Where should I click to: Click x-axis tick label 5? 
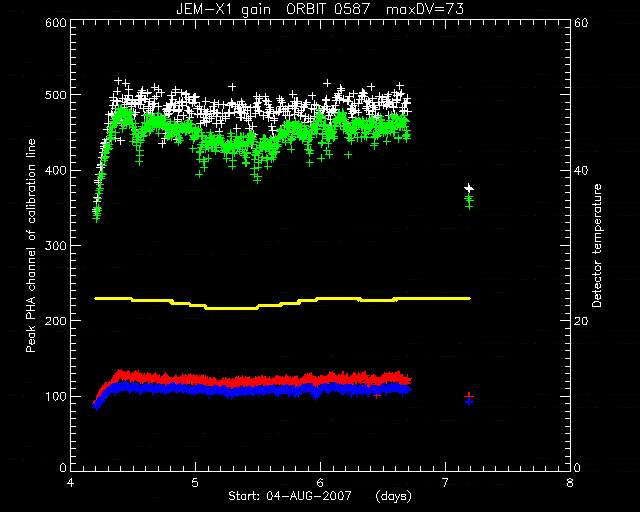point(195,483)
